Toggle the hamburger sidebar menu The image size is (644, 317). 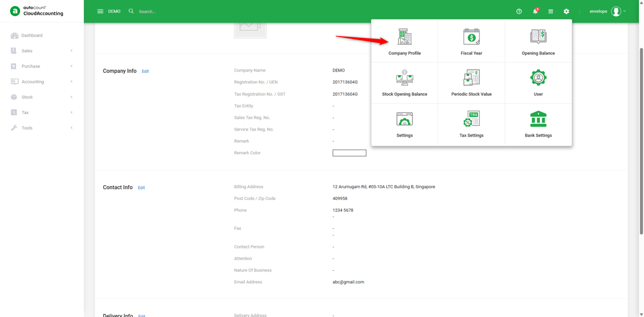click(x=100, y=11)
